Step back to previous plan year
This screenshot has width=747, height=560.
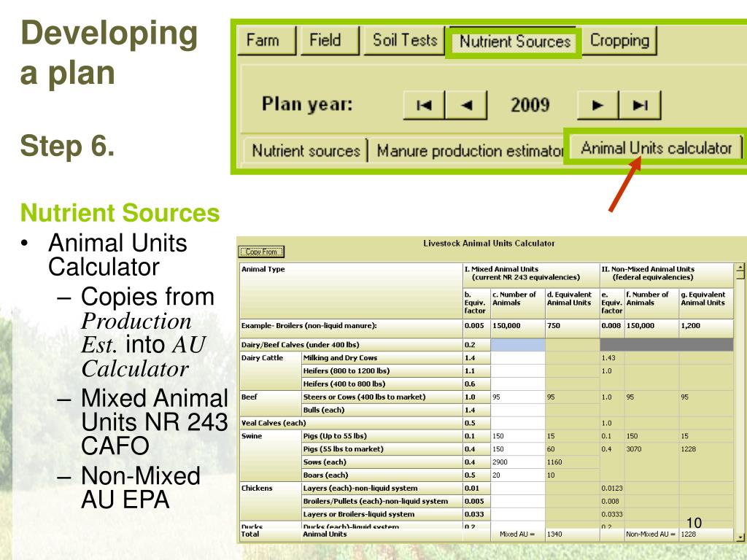[x=466, y=105]
